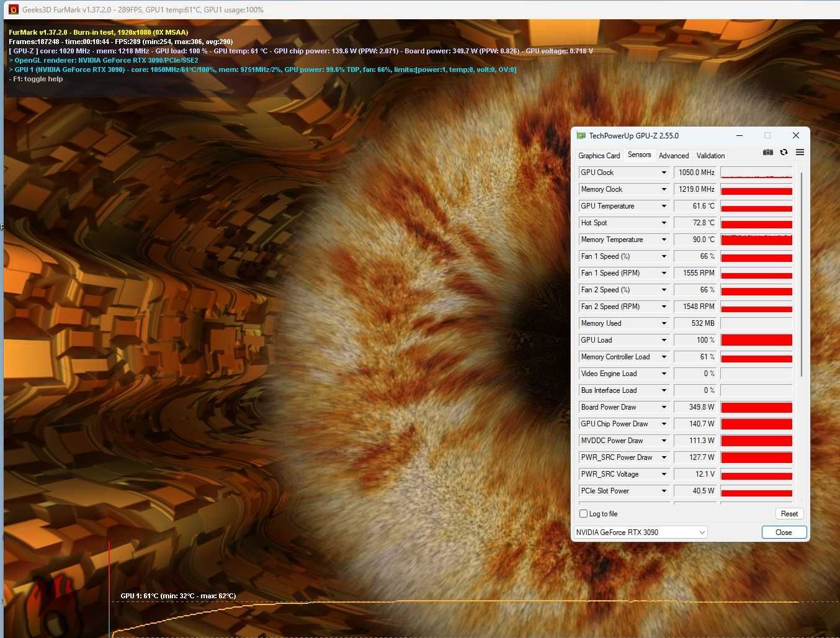
Task: Switch to the Validation tab
Action: tap(710, 156)
